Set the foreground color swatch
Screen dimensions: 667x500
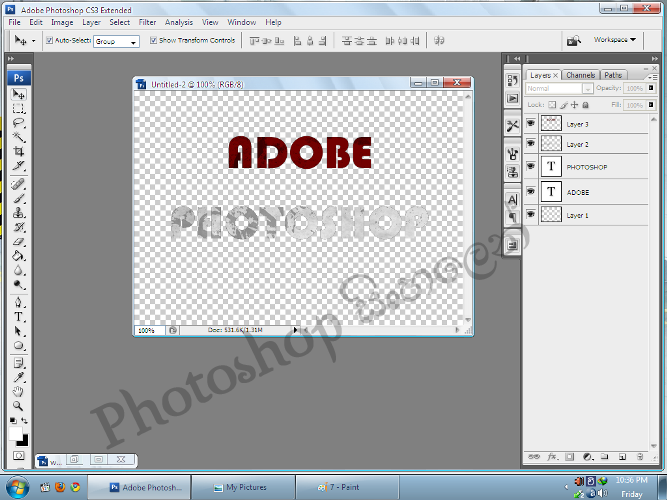15,434
